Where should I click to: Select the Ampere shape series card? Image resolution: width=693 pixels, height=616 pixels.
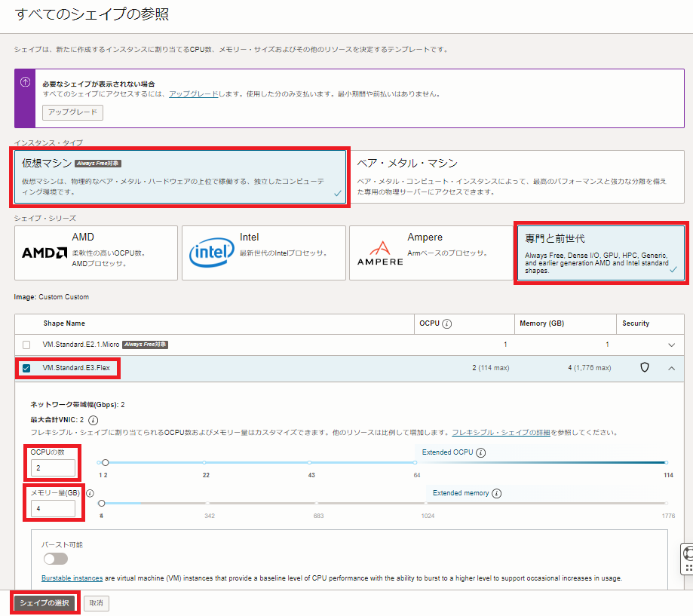coord(432,253)
